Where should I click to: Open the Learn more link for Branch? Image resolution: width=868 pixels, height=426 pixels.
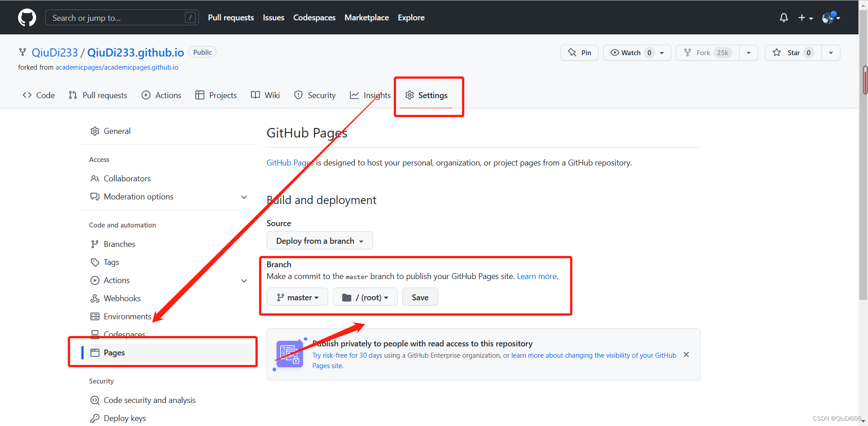[537, 276]
